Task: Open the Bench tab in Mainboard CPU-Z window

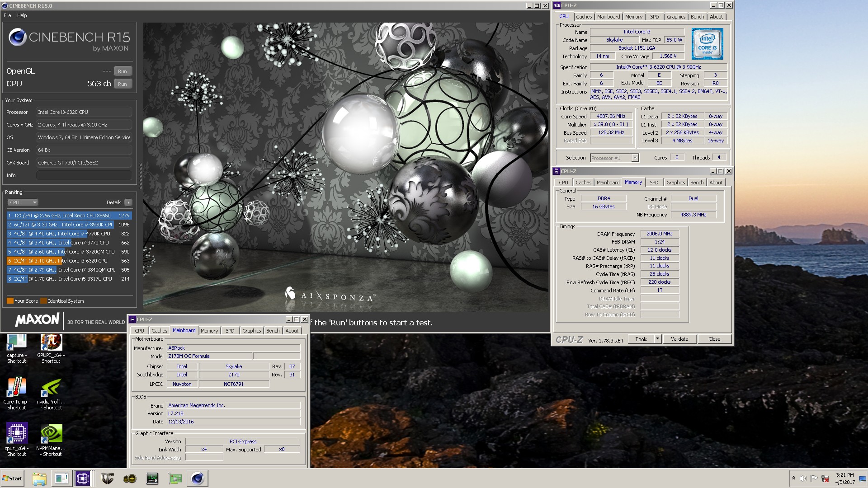Action: click(273, 331)
